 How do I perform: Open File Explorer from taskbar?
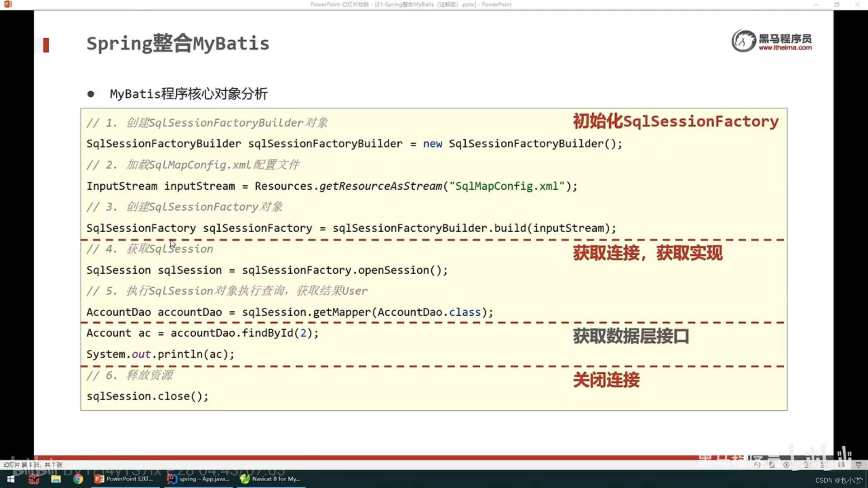[56, 479]
